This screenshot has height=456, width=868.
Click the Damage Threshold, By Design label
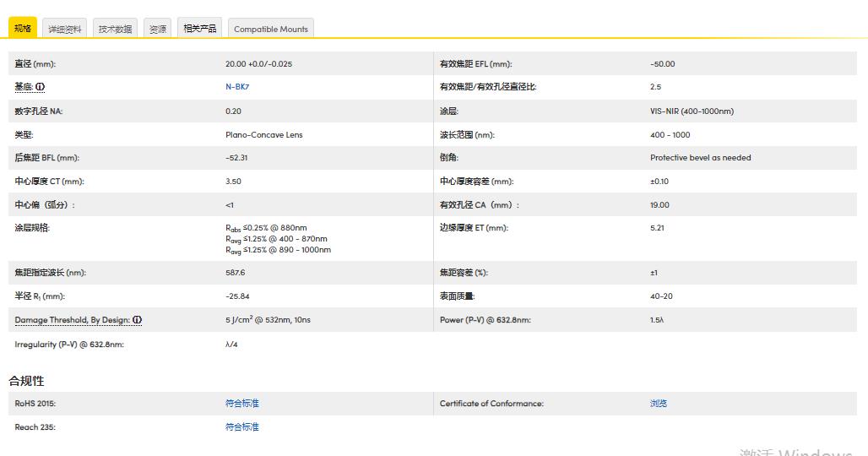click(73, 320)
